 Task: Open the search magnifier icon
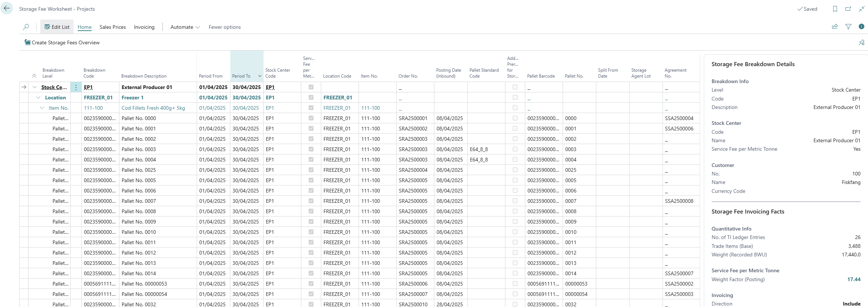tap(26, 27)
